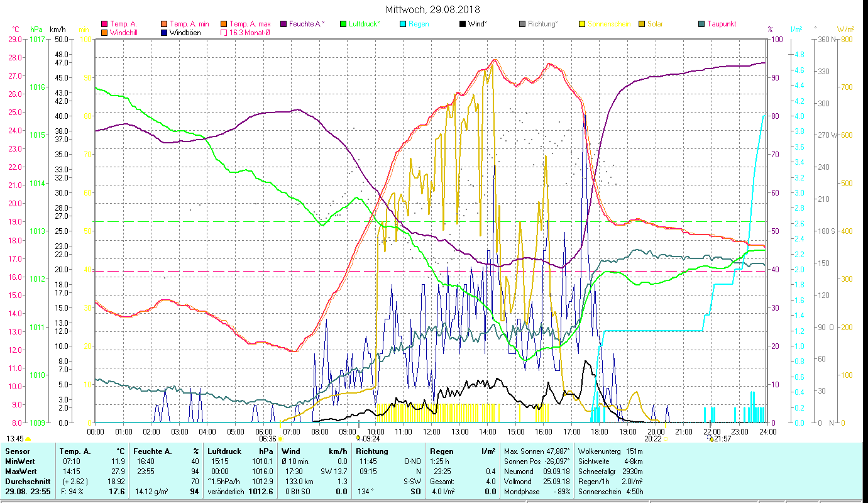Image resolution: width=868 pixels, height=503 pixels.
Task: Select the gray Richtung* legend swatch
Action: 522,24
